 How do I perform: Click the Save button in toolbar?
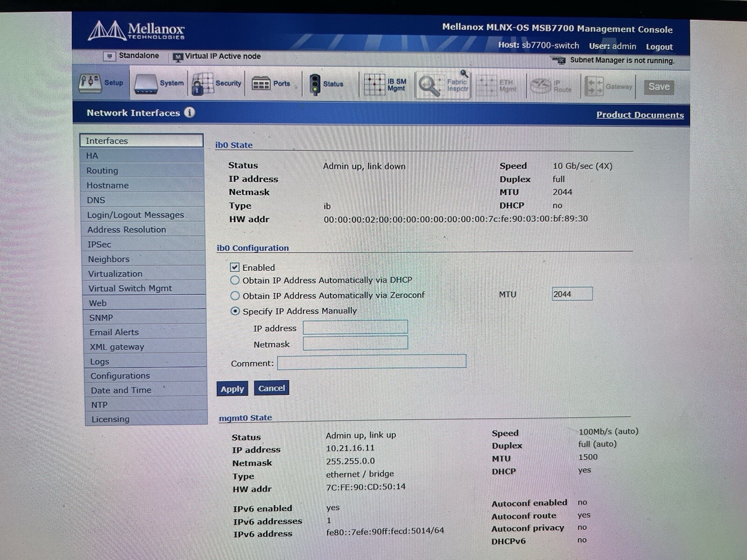tap(659, 87)
